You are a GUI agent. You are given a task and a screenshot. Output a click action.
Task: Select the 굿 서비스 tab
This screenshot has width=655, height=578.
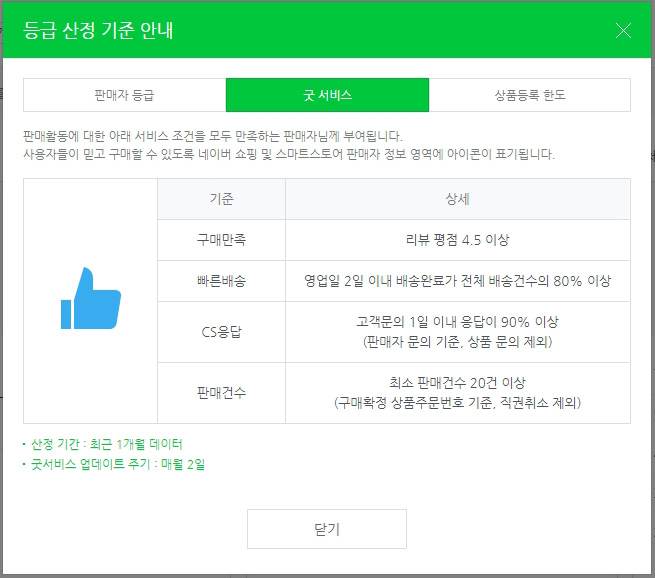[327, 95]
